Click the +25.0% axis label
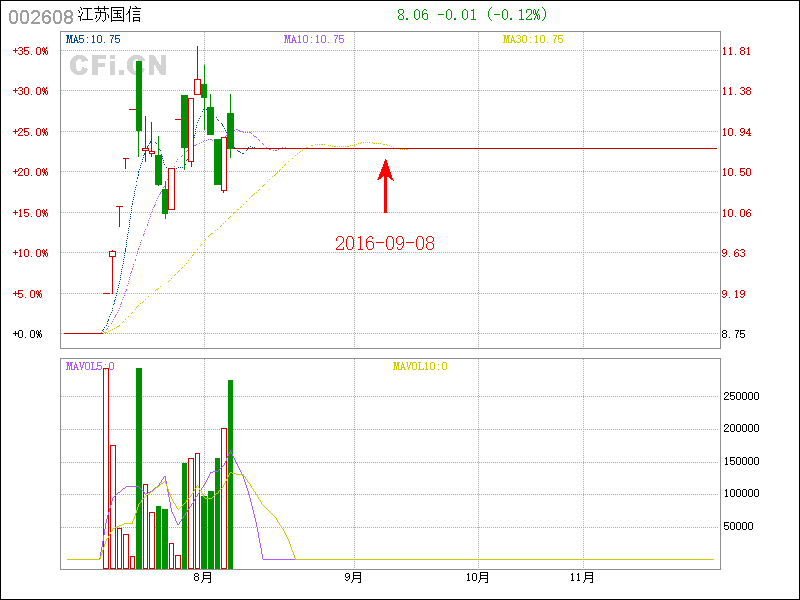Image resolution: width=800 pixels, height=600 pixels. pos(30,132)
